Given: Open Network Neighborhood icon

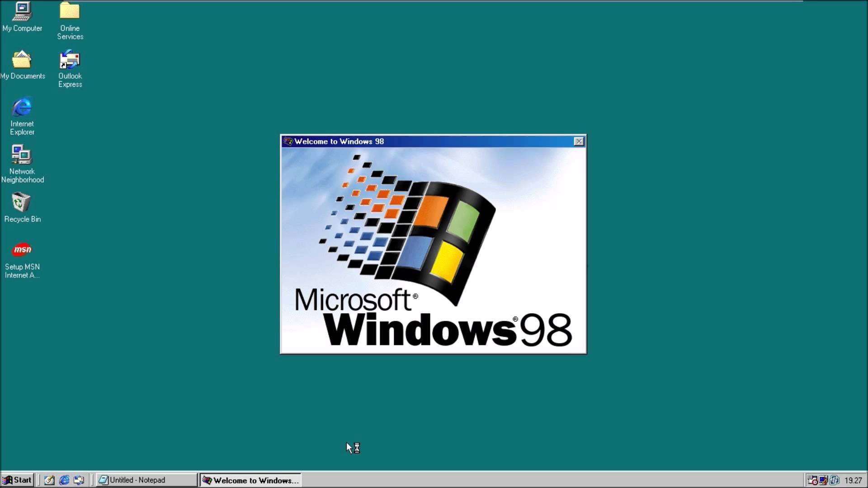Looking at the screenshot, I should click(x=22, y=155).
